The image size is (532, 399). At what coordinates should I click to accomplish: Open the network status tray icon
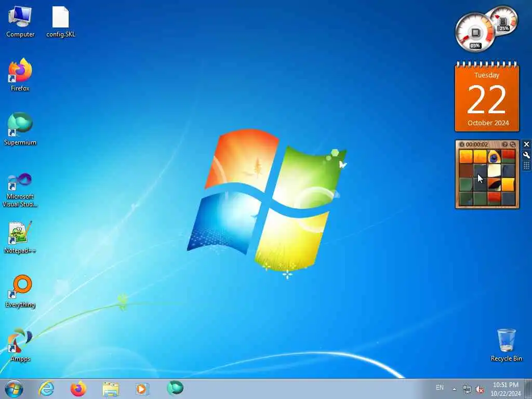pyautogui.click(x=467, y=390)
